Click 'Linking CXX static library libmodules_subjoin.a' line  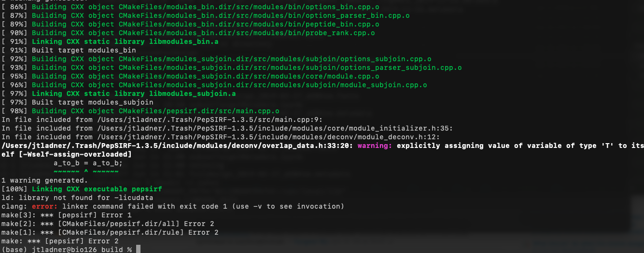tap(119, 93)
